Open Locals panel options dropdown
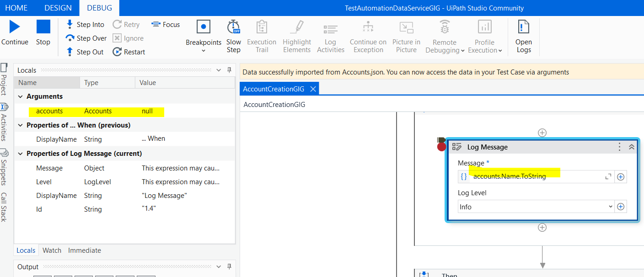This screenshot has width=644, height=277. point(219,70)
